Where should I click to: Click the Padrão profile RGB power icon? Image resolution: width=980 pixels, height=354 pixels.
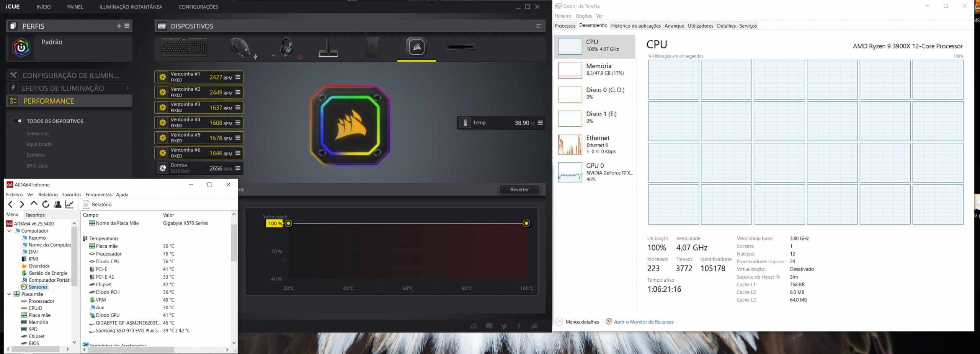[x=21, y=47]
